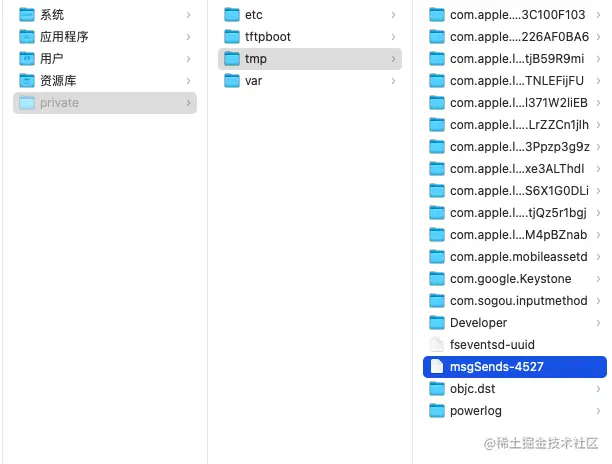Select the tftpboot folder name

click(268, 37)
